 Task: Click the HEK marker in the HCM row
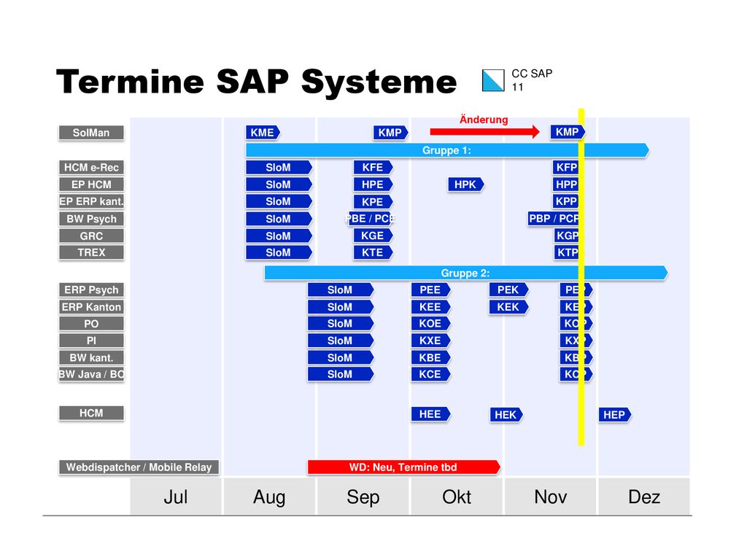[506, 415]
